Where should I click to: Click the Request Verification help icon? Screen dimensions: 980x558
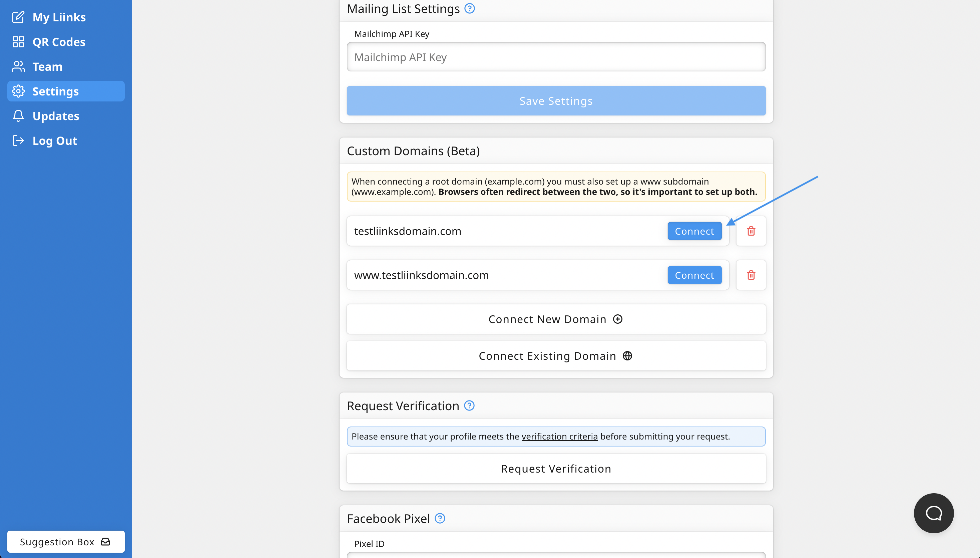(469, 405)
